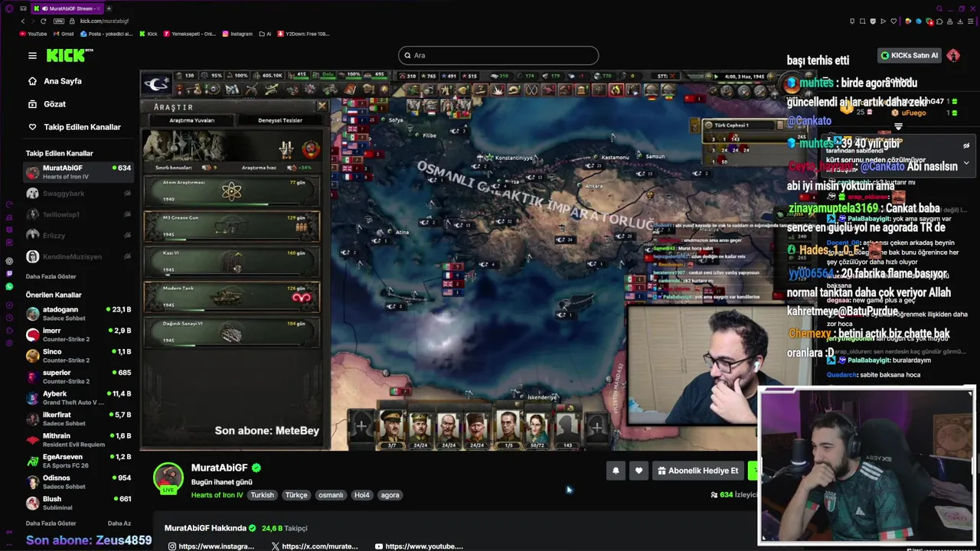Open the browser snapshot icon
Screen dimensions: 980x551
point(863,21)
